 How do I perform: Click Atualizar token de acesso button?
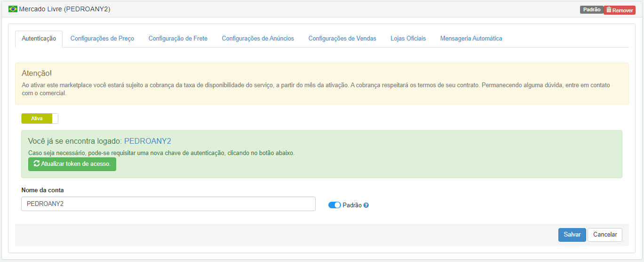72,164
